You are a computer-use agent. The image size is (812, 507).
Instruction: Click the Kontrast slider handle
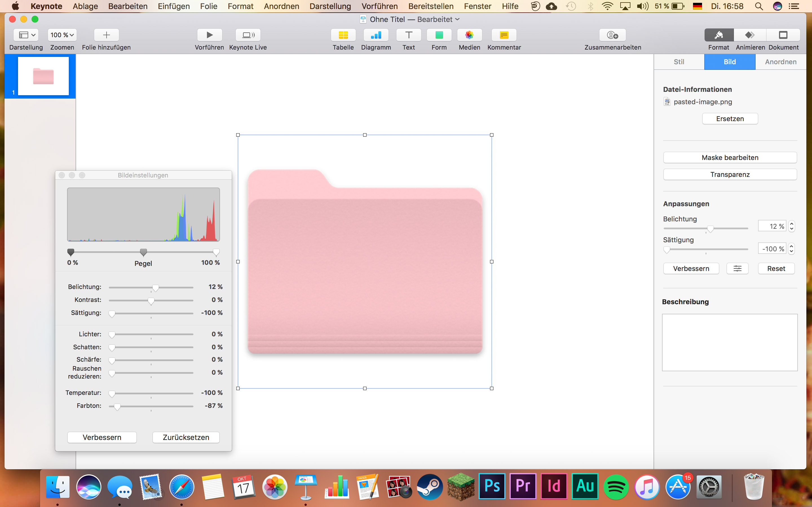click(x=151, y=301)
